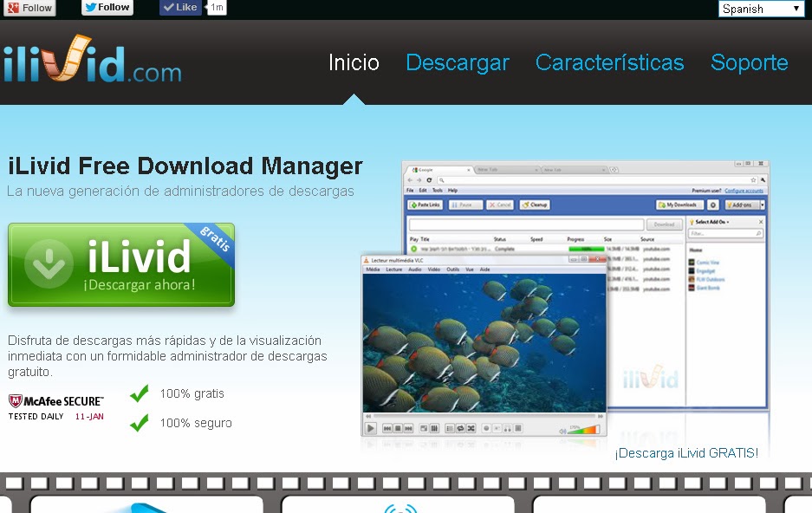Open the Características menu item

(609, 62)
